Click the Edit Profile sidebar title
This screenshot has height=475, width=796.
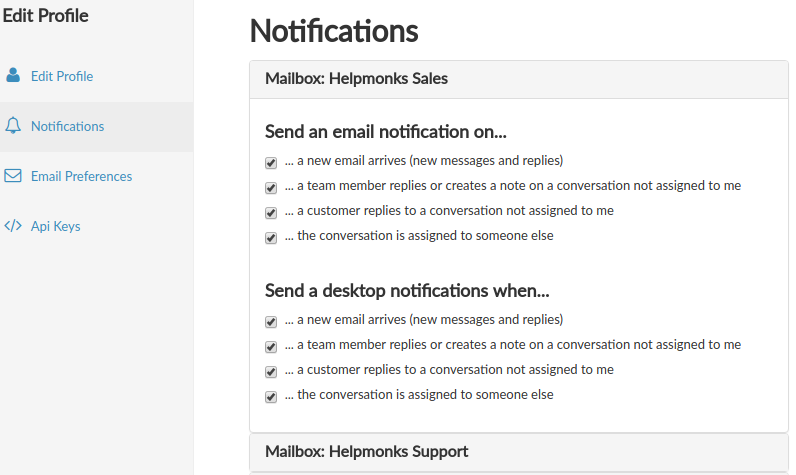46,16
